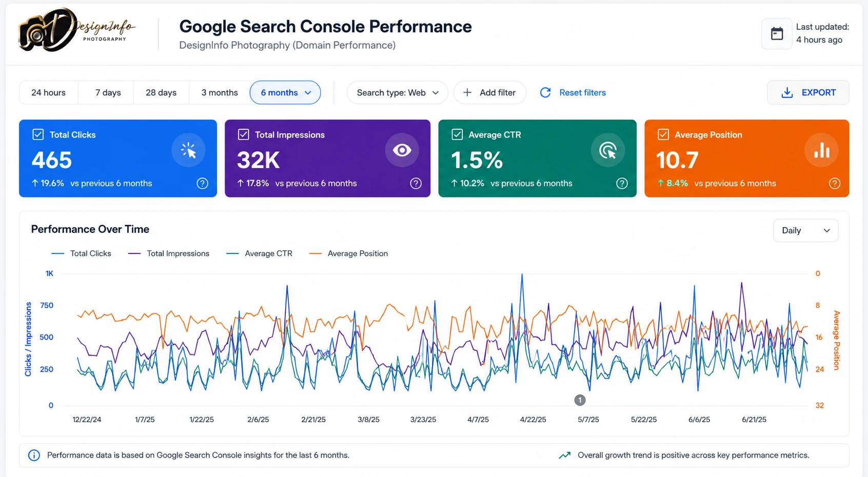Click the bar chart icon on Average Position card
The image size is (868, 477).
(x=821, y=150)
